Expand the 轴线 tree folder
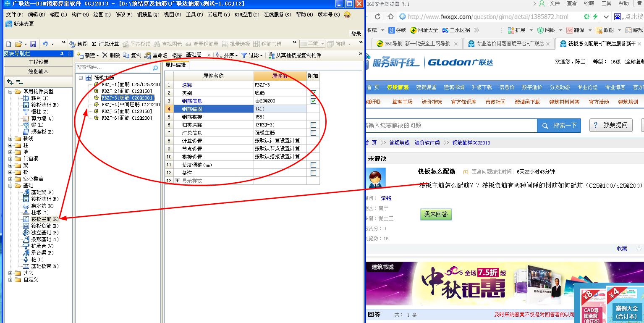The image size is (644, 323). [x=10, y=139]
